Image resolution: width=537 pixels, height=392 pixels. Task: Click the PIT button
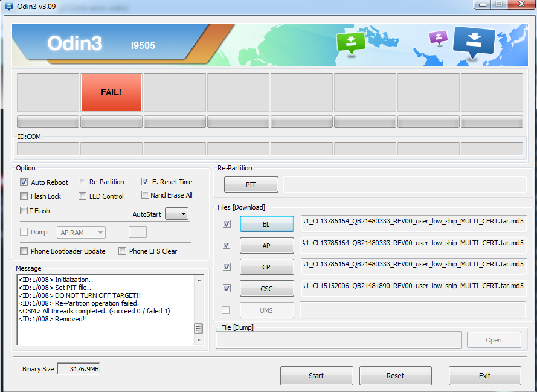[251, 185]
